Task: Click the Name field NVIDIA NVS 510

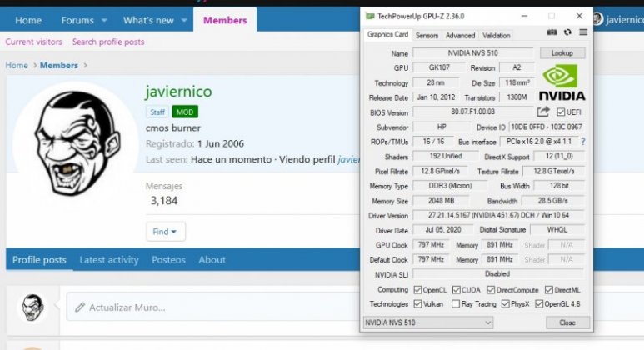Action: click(472, 53)
